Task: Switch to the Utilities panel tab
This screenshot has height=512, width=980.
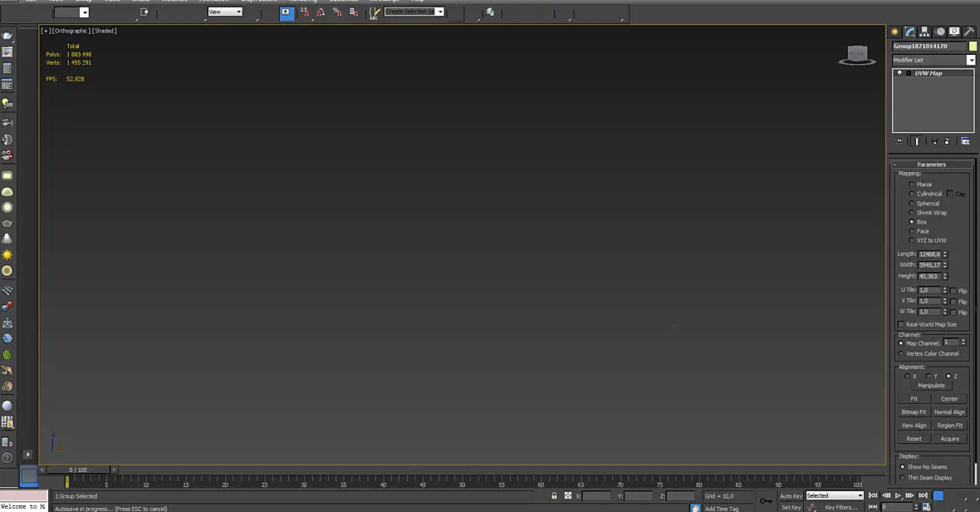Action: [x=969, y=32]
